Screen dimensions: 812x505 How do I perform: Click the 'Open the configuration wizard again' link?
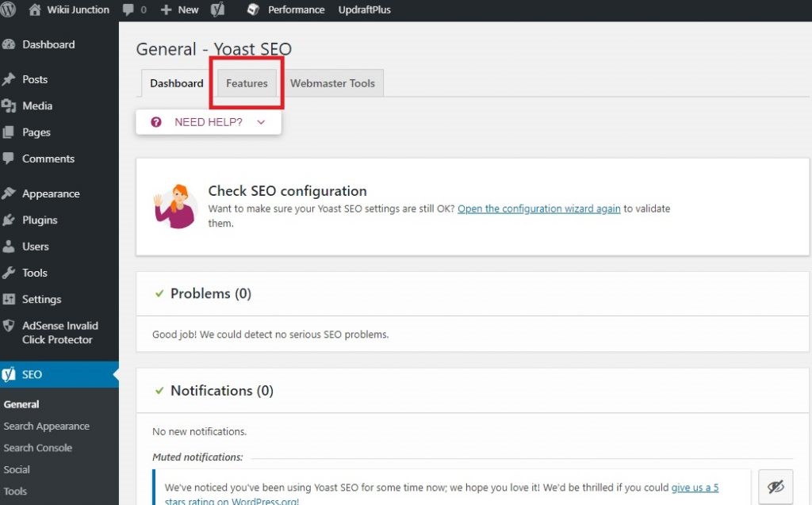[x=539, y=209]
